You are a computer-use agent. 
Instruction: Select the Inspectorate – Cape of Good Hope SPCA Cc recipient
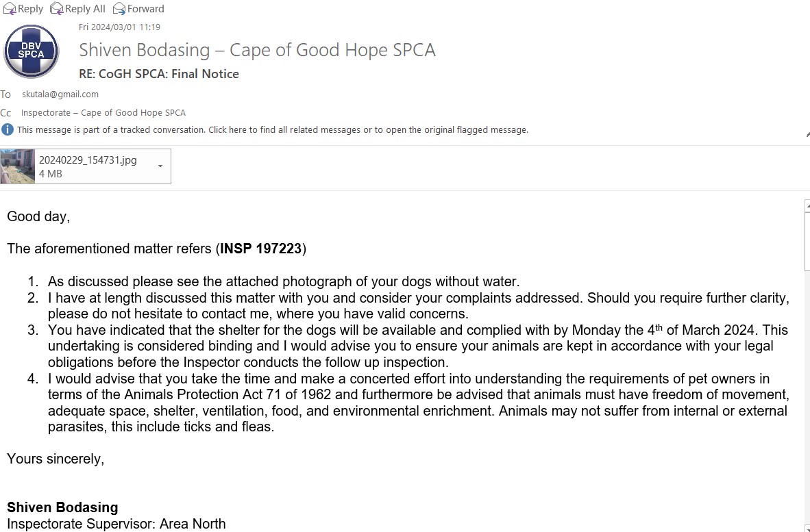(x=103, y=112)
